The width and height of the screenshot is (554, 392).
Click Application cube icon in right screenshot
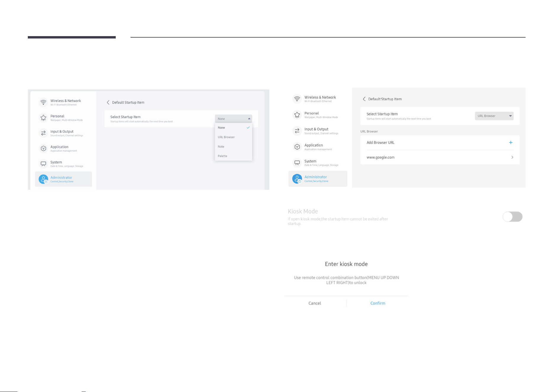(297, 147)
